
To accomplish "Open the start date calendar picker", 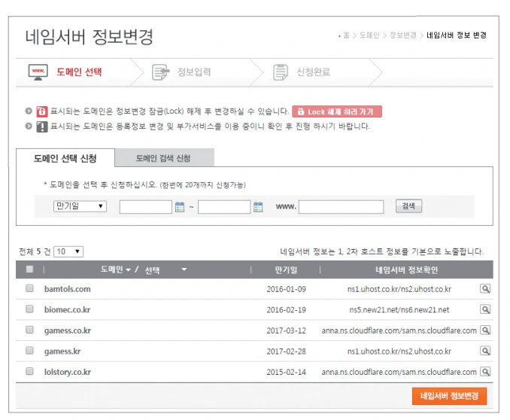I will (180, 207).
